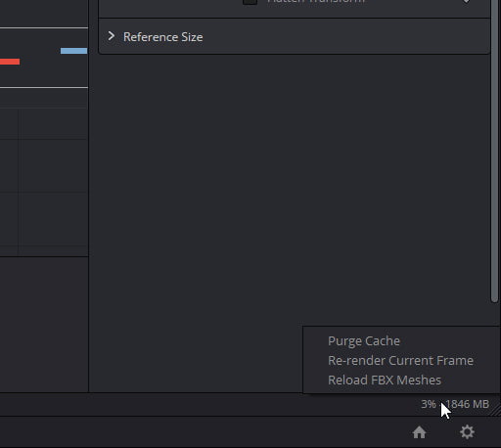Screen dimensions: 501x448
Task: Toggle the partially hidden Flatten Transform checkbox
Action: tap(250, 2)
